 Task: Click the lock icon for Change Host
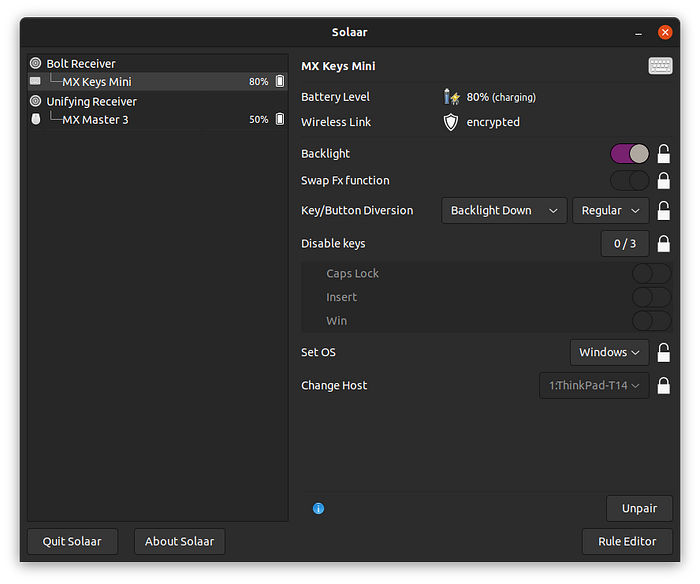point(663,385)
